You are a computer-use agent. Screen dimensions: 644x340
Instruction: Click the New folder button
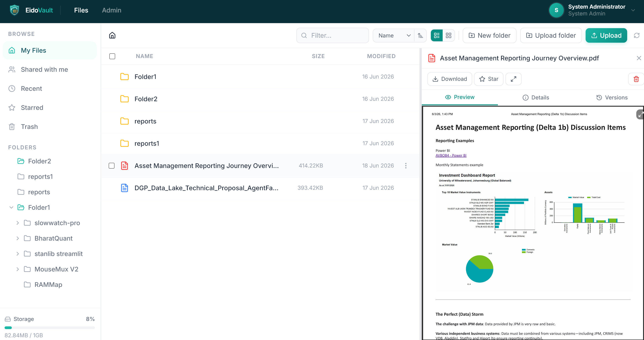click(489, 35)
